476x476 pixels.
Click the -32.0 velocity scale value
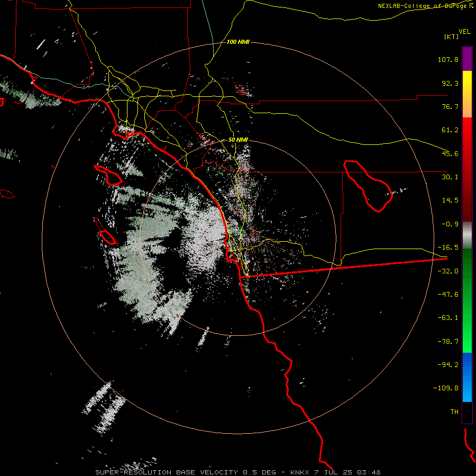click(448, 271)
